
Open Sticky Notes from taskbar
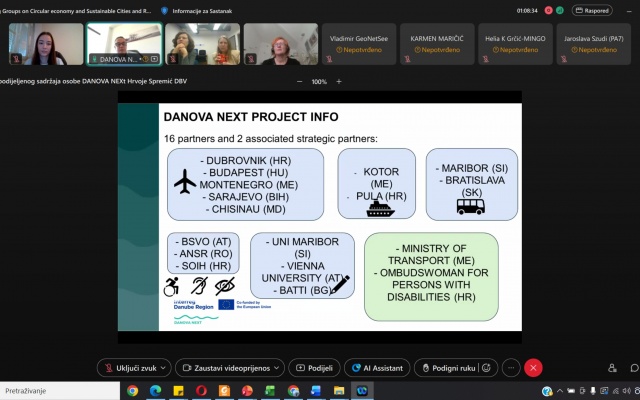[178, 391]
